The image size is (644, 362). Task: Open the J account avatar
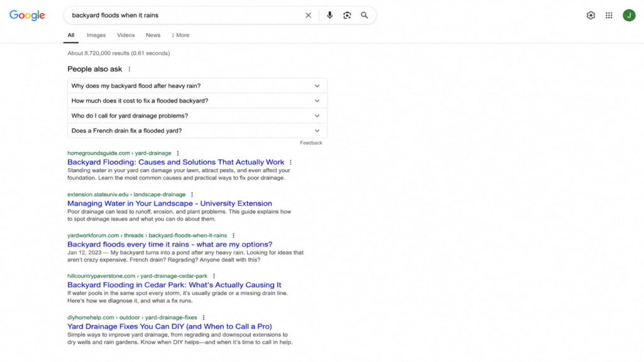[x=629, y=15]
